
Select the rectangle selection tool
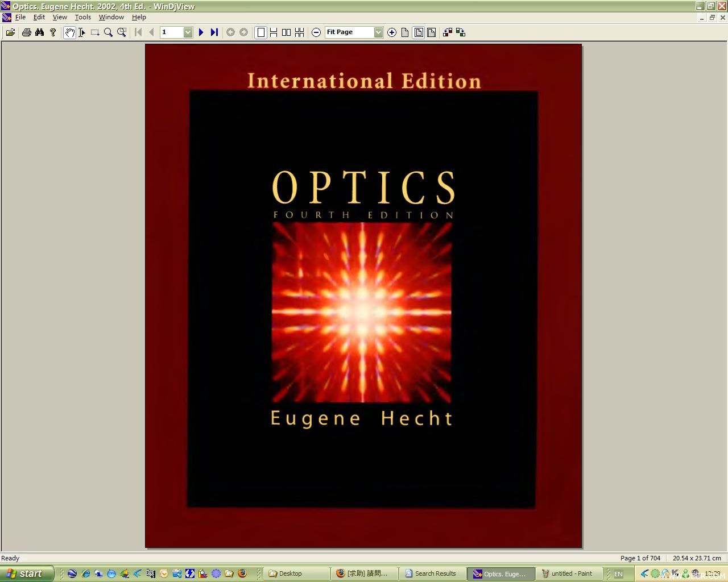[x=95, y=32]
